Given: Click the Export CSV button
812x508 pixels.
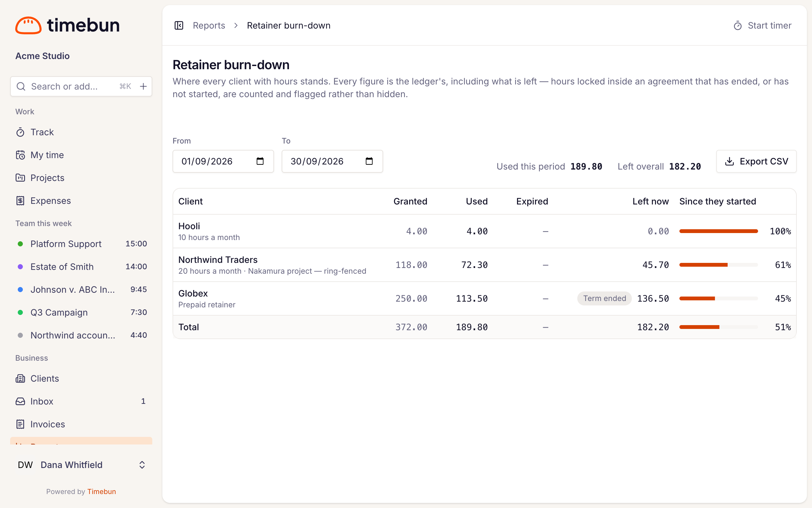Looking at the screenshot, I should [x=756, y=161].
